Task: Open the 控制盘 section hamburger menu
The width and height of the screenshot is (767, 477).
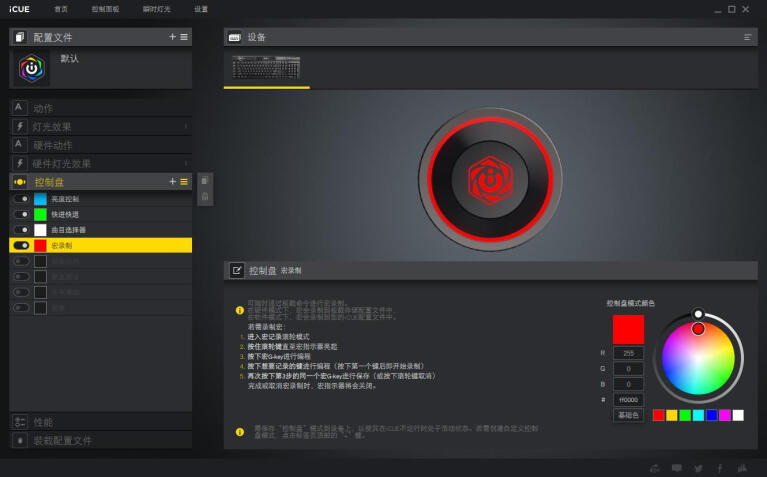Action: click(184, 182)
